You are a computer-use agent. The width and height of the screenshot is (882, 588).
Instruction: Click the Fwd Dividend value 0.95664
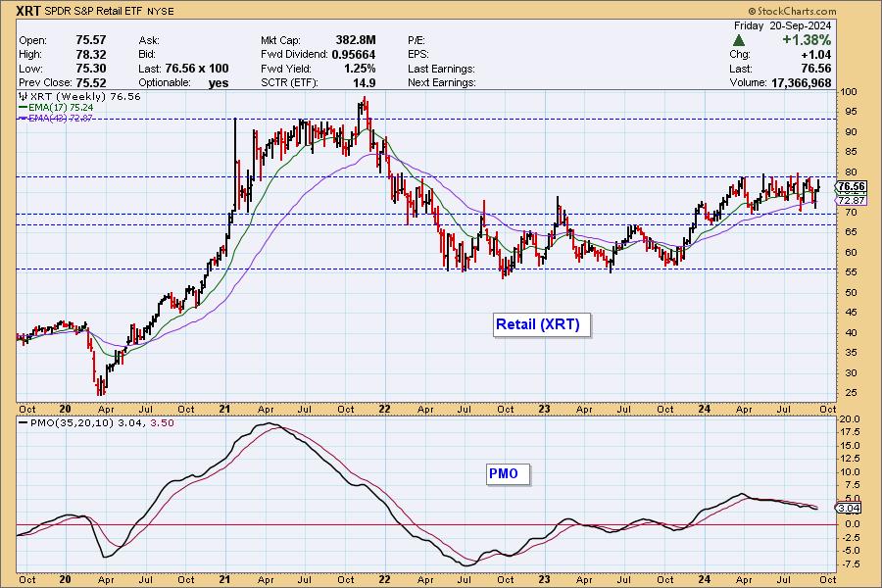click(x=353, y=55)
